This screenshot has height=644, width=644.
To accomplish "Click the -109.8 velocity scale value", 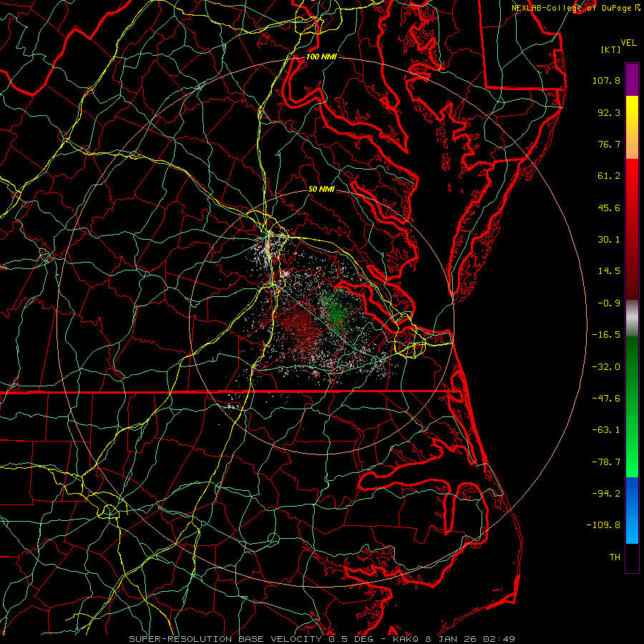I will 603,525.
